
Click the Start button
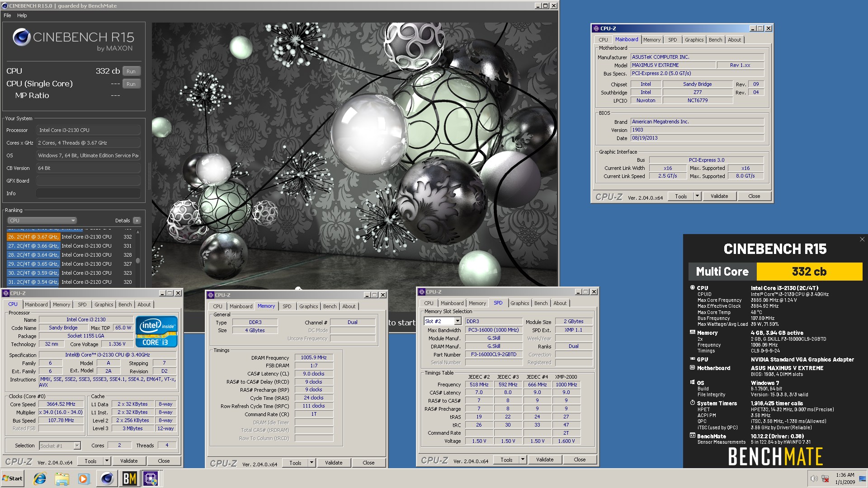(x=13, y=479)
